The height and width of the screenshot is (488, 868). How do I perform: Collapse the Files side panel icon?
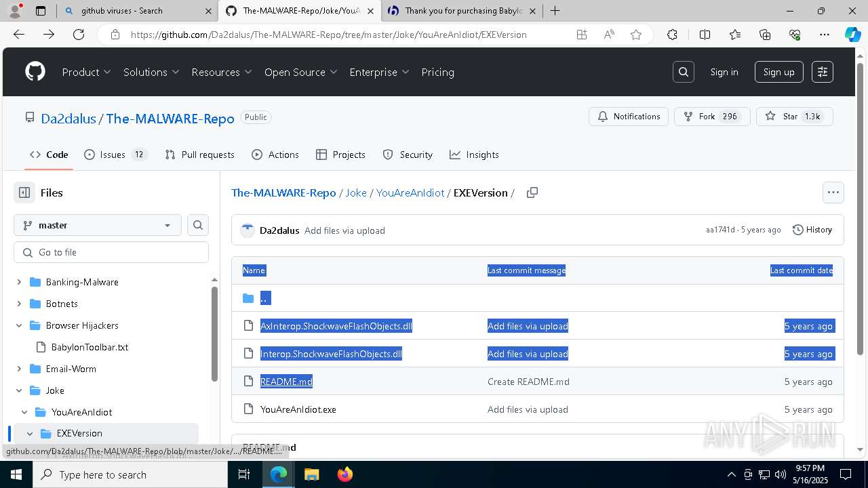[x=24, y=192]
